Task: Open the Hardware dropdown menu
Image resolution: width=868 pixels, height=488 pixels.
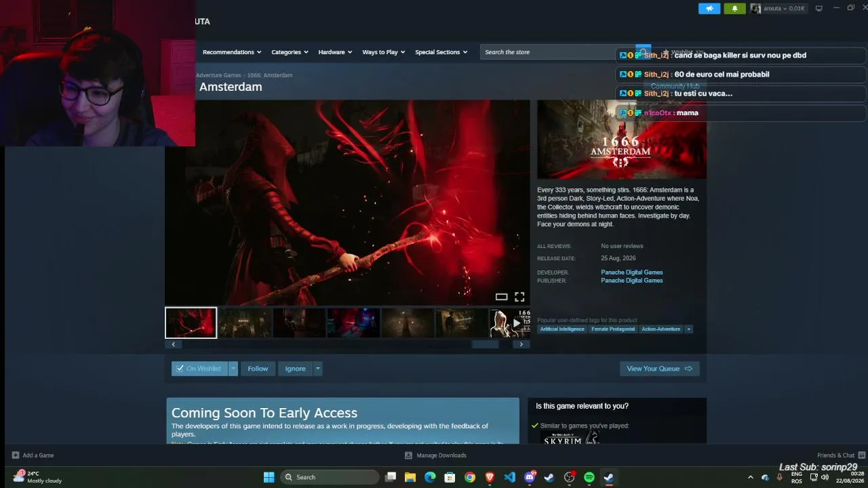Action: tap(336, 52)
